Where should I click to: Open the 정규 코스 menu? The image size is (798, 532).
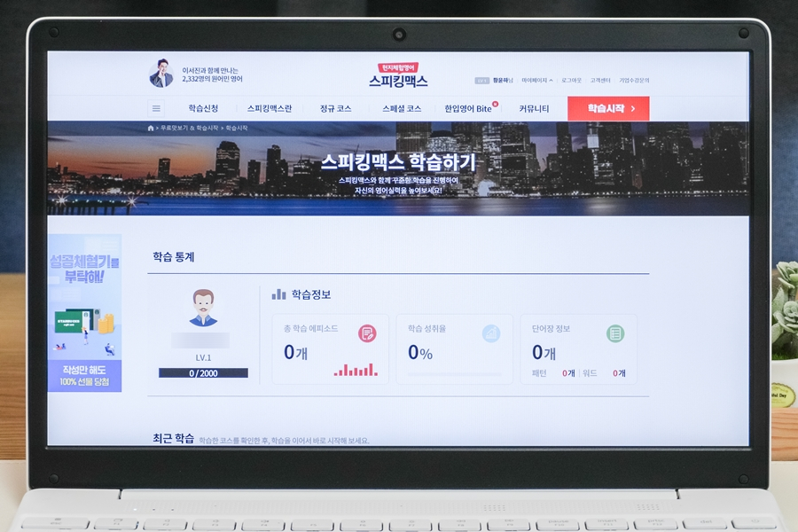tap(335, 108)
